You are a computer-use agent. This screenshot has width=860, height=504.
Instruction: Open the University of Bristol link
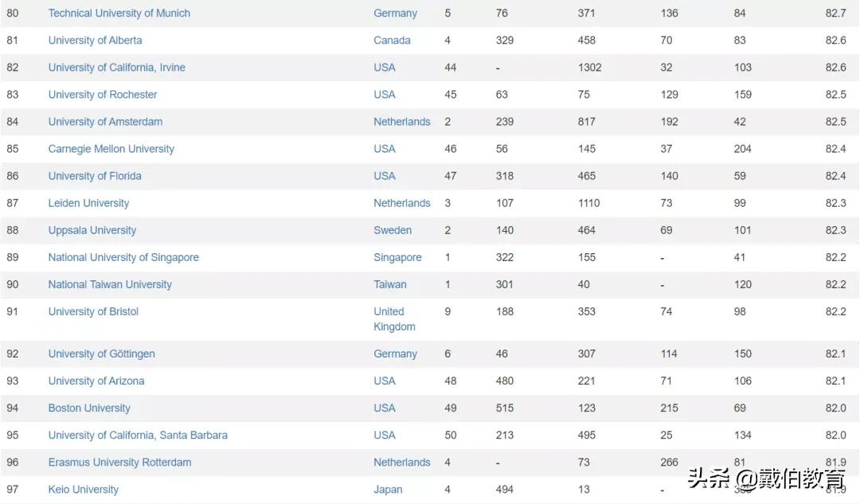93,311
